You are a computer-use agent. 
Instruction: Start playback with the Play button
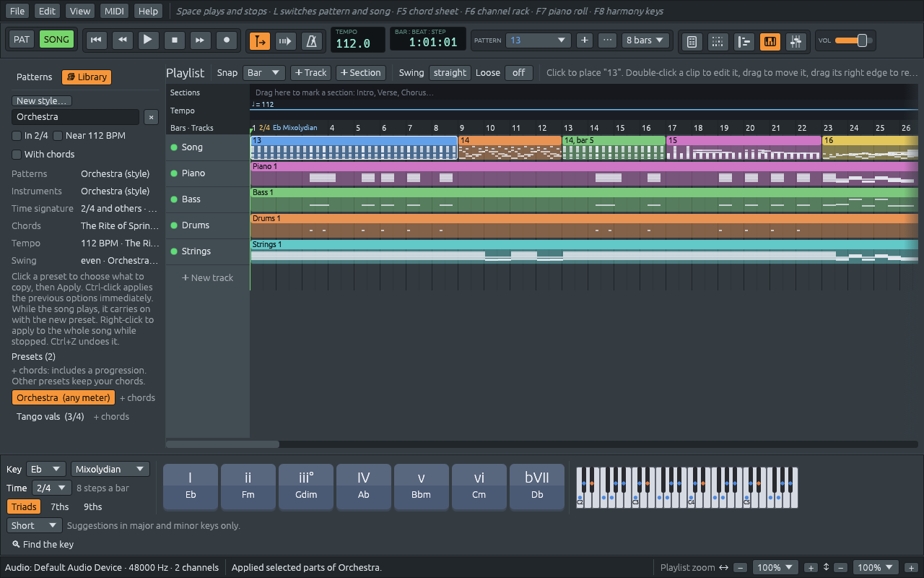tap(148, 40)
